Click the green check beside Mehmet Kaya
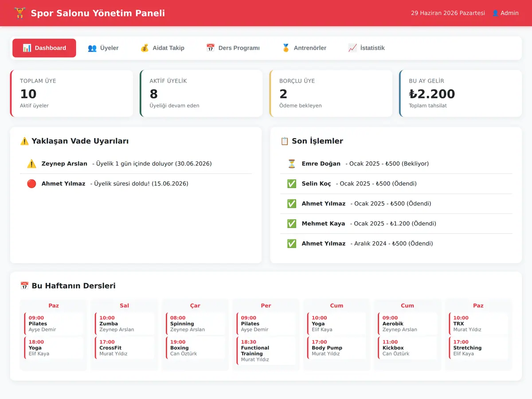The width and height of the screenshot is (532, 399). pyautogui.click(x=292, y=224)
